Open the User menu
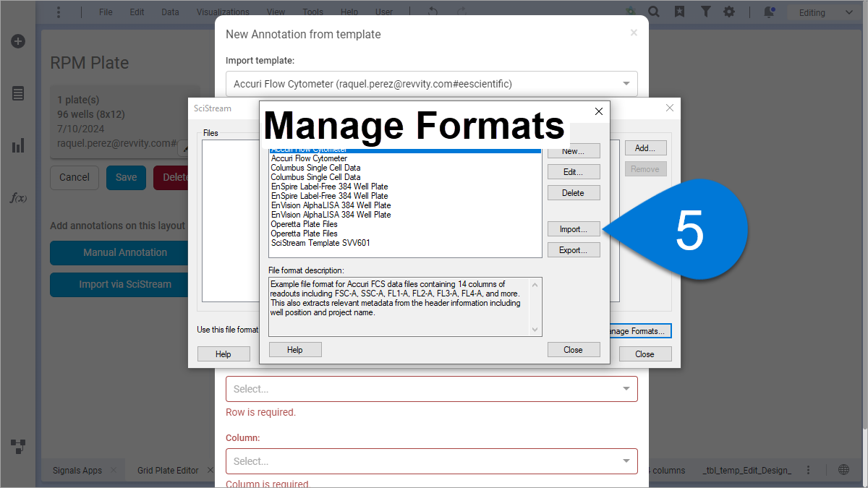Image resolution: width=868 pixels, height=488 pixels. click(384, 12)
